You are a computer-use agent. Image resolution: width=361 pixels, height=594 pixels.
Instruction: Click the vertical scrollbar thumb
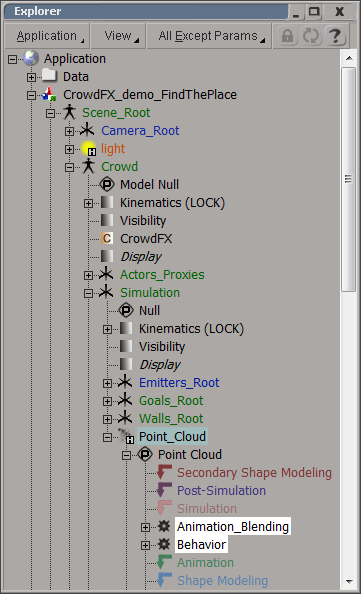tap(348, 179)
